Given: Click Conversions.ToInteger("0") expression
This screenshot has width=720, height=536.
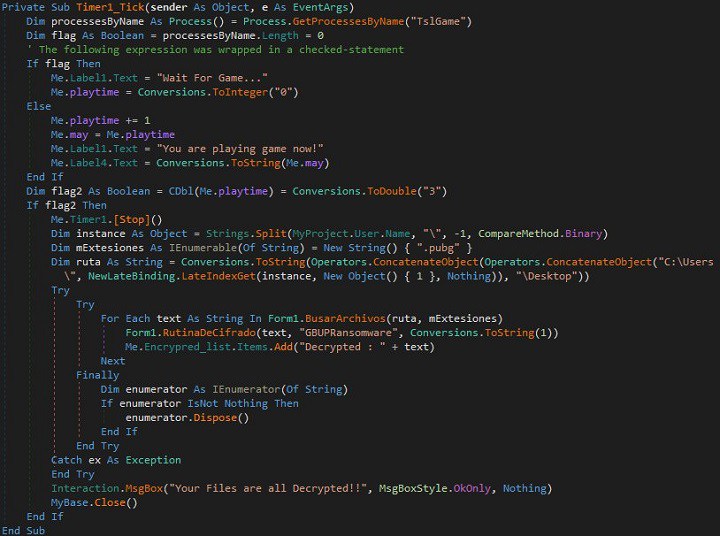Looking at the screenshot, I should click(x=218, y=92).
